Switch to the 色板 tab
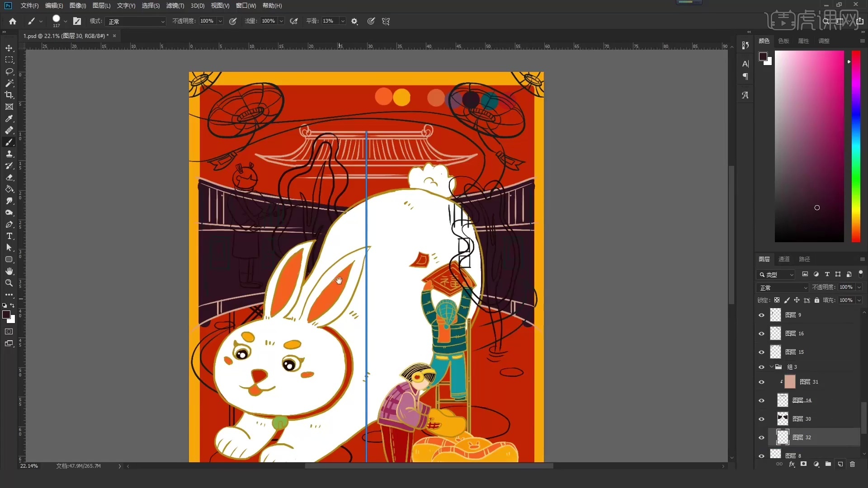Image resolution: width=868 pixels, height=488 pixels. [x=783, y=41]
